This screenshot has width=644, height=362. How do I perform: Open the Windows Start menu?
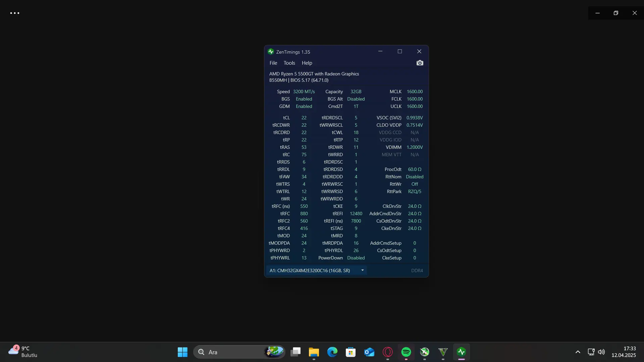[182, 352]
